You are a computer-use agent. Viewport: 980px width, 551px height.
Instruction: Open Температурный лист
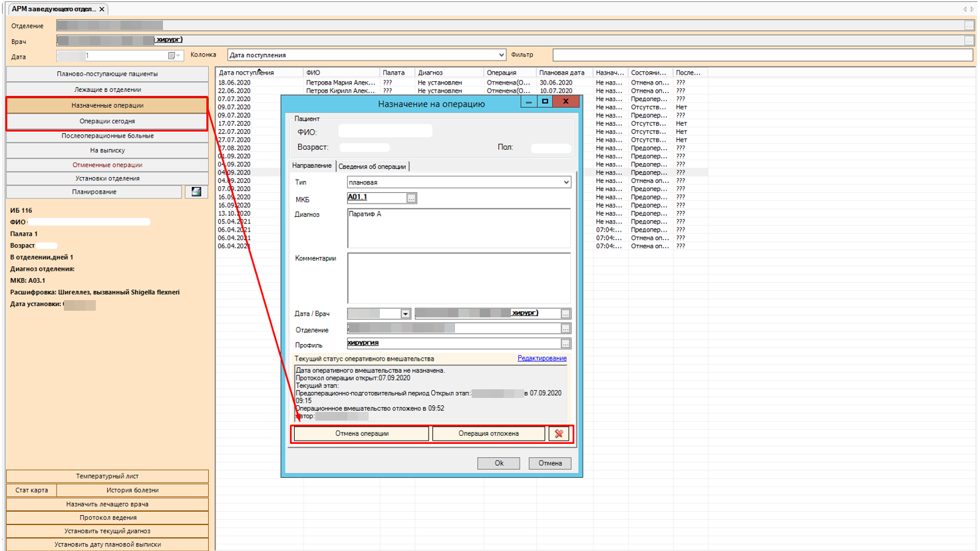tap(107, 476)
